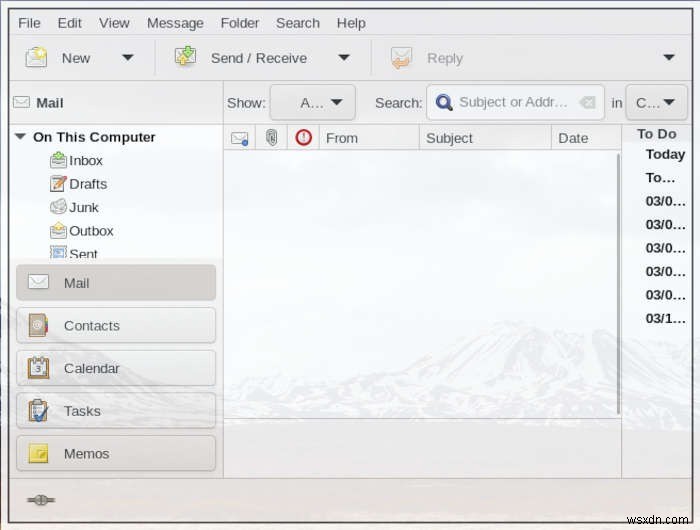This screenshot has width=700, height=530.
Task: Click the Reply envelope icon
Action: tap(401, 58)
